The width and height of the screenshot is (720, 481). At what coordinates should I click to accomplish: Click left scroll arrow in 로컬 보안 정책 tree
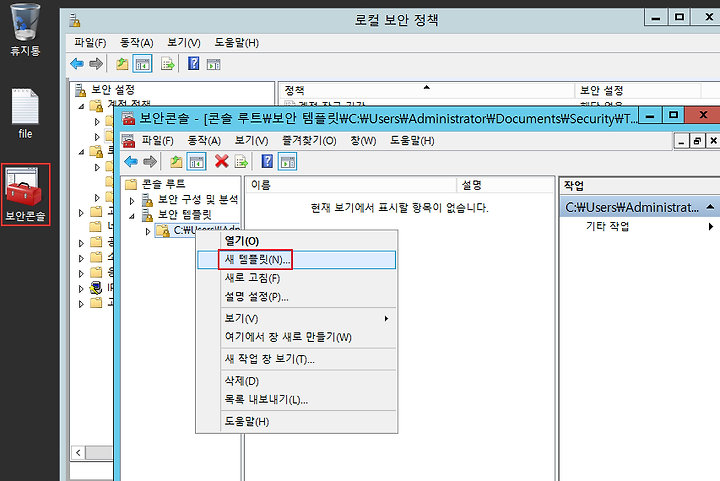78,453
